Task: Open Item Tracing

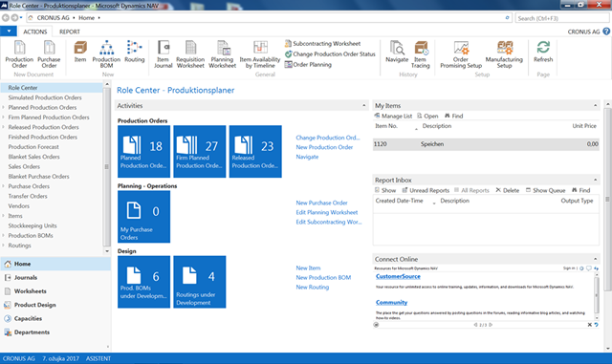Action: click(x=420, y=54)
